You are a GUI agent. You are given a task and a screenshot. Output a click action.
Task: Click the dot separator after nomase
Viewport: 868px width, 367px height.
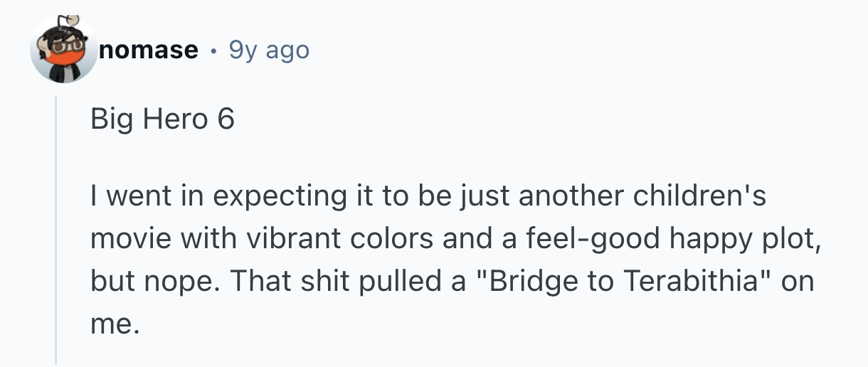tap(213, 50)
